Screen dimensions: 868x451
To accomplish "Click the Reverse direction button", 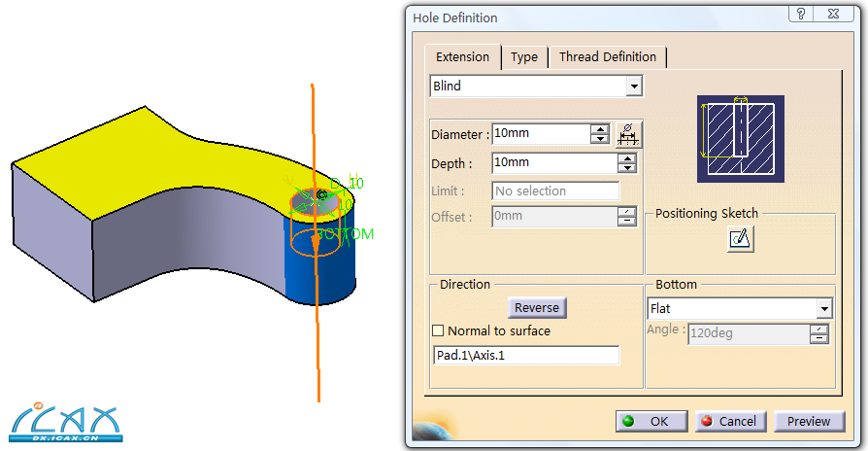I will [537, 307].
